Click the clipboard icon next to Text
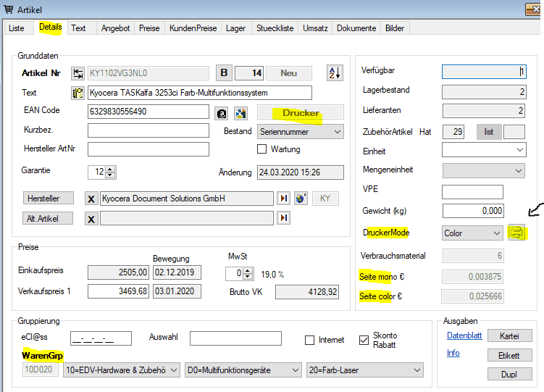The width and height of the screenshot is (544, 392). point(78,93)
